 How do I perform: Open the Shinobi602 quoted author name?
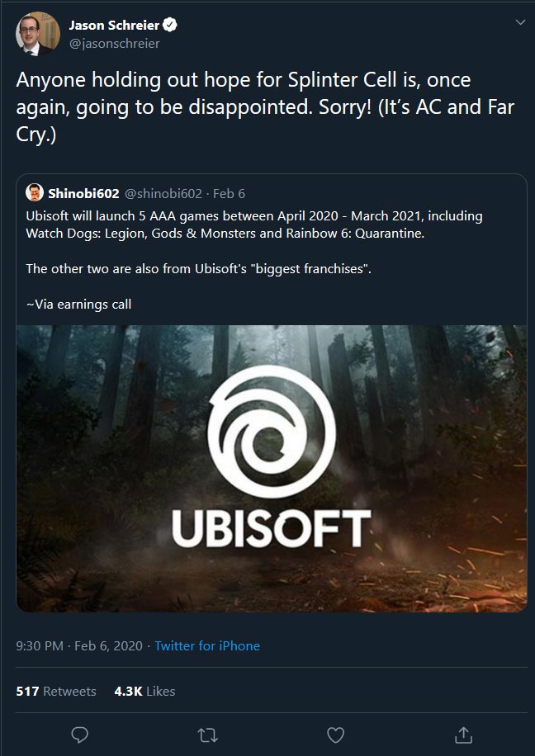84,194
